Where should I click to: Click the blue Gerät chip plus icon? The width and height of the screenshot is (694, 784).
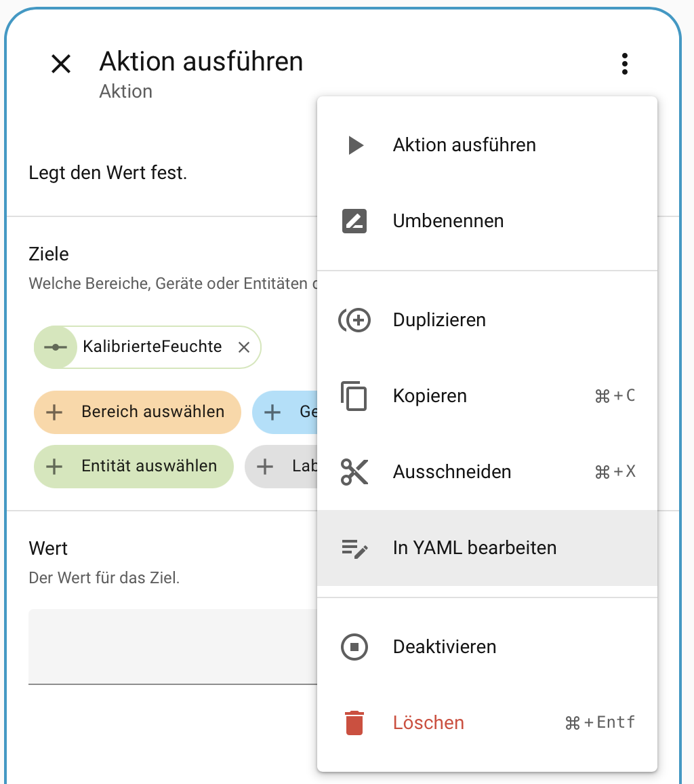[x=272, y=412]
